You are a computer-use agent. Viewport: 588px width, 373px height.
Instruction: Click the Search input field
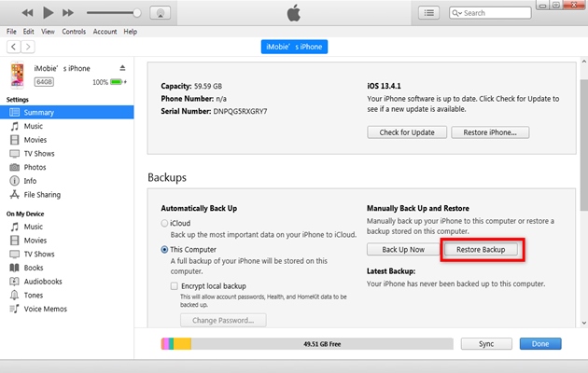point(490,13)
